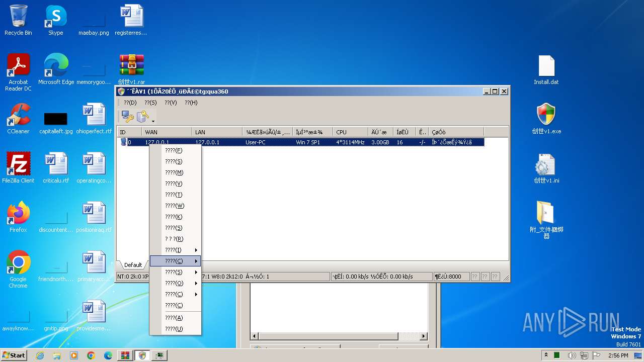Select the FileZilla Client desktop icon
644x362 pixels.
(x=18, y=168)
